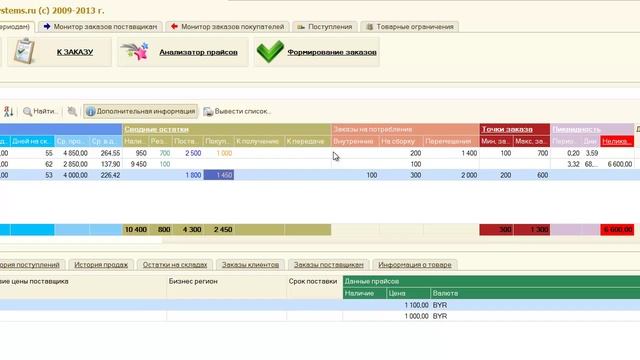Screen dimensions: 640x360
Task: Select the cell with value 4 850,00
Action: [72, 153]
